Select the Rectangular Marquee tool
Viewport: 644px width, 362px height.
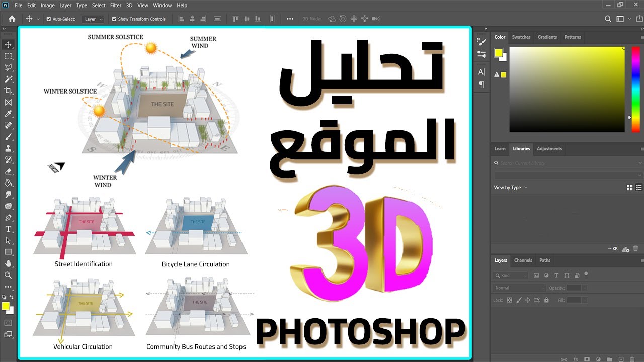(8, 56)
